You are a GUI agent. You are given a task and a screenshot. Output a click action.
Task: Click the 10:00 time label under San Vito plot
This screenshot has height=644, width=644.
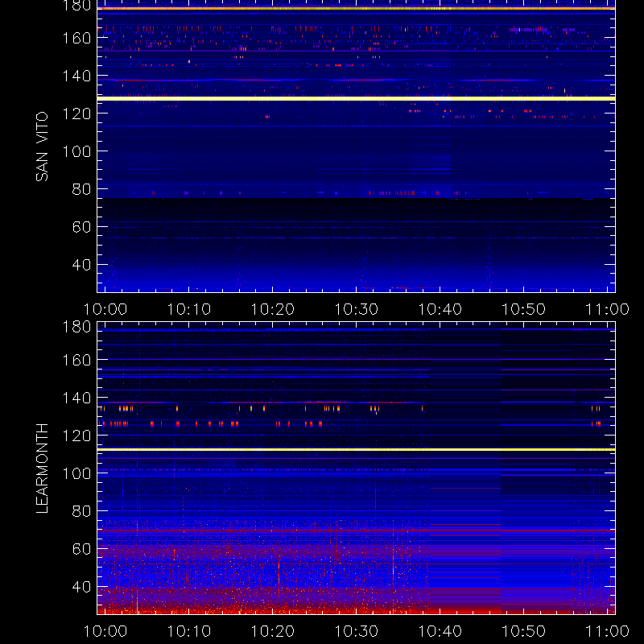(105, 309)
